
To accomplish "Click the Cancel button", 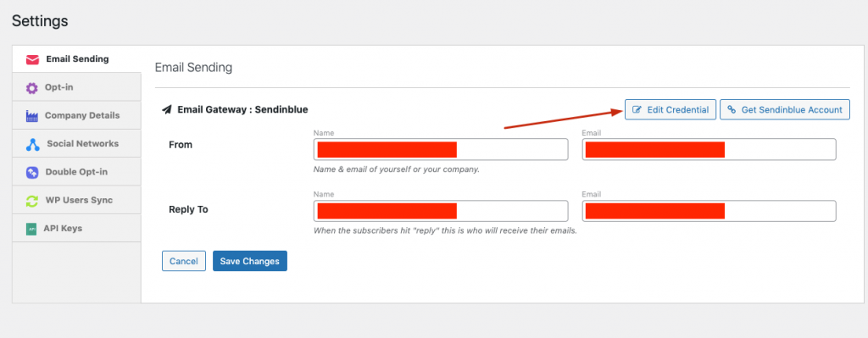I will [x=184, y=261].
